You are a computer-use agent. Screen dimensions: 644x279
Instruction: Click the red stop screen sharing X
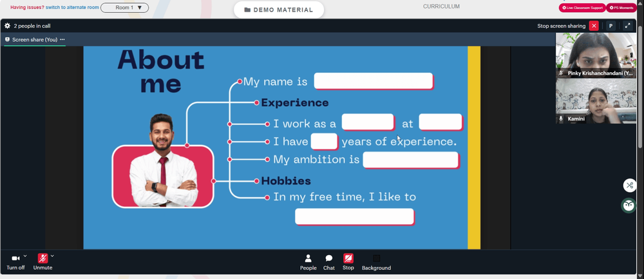coord(594,26)
